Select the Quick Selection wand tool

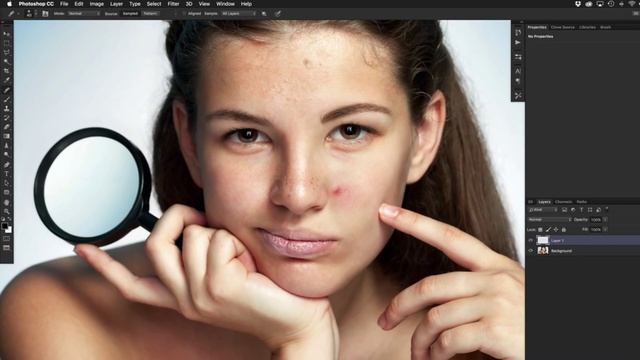7,62
